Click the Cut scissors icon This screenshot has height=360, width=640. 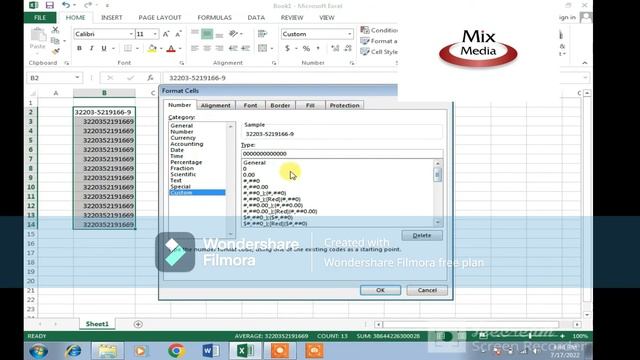coord(56,30)
